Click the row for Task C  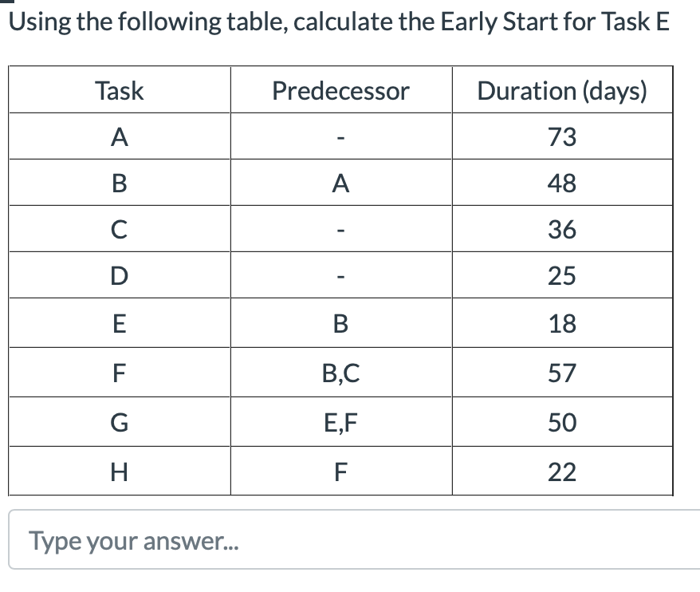(119, 229)
